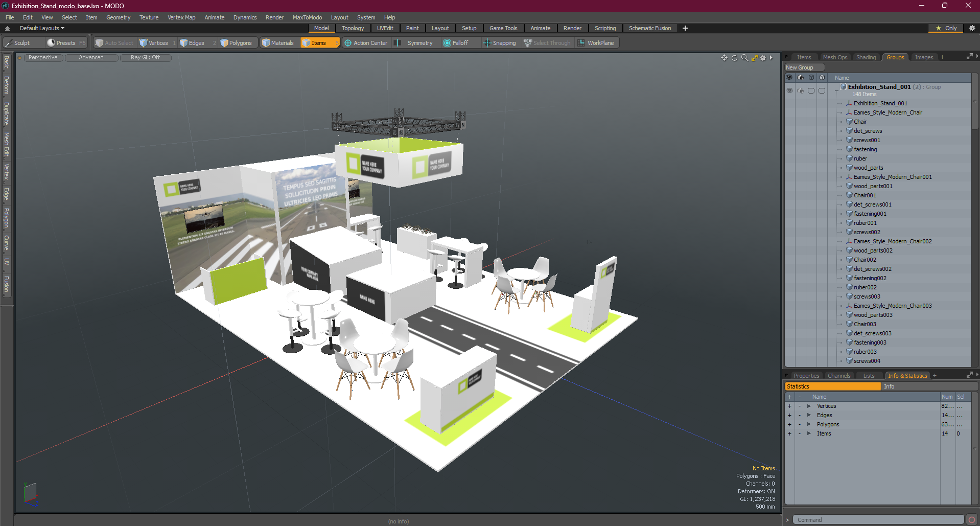Click the viewport pan (move) icon

coord(724,58)
